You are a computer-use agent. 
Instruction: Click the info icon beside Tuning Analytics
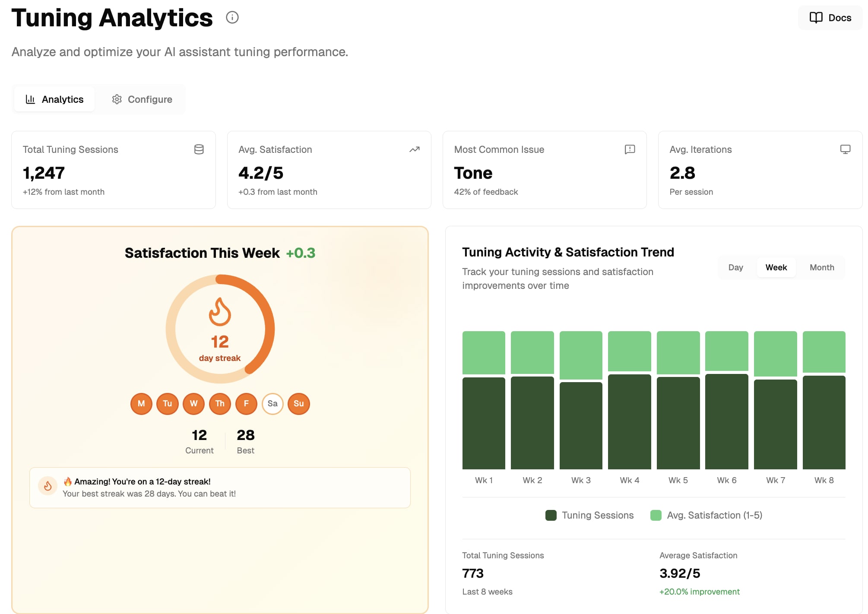pyautogui.click(x=233, y=18)
